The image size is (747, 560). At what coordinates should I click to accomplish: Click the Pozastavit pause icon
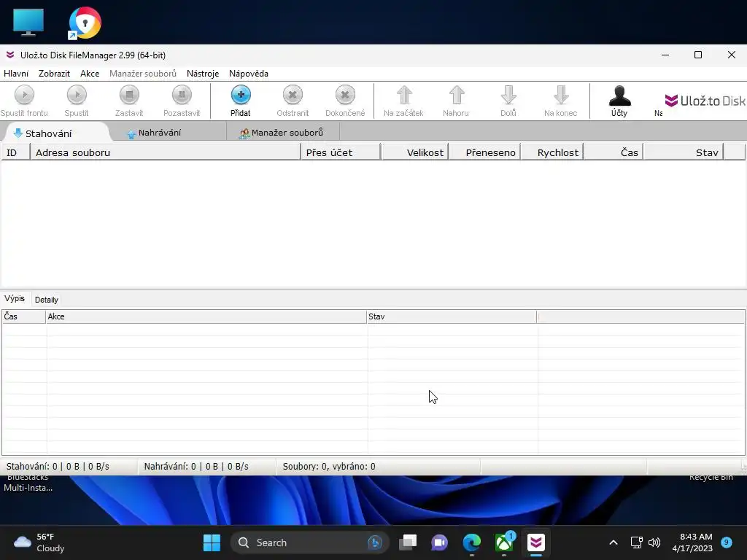click(x=182, y=95)
